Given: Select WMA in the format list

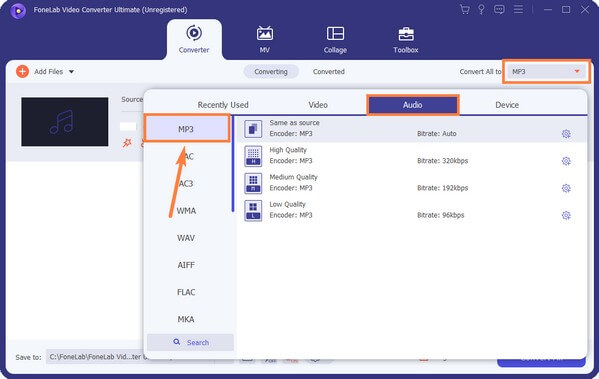Looking at the screenshot, I should tap(186, 211).
